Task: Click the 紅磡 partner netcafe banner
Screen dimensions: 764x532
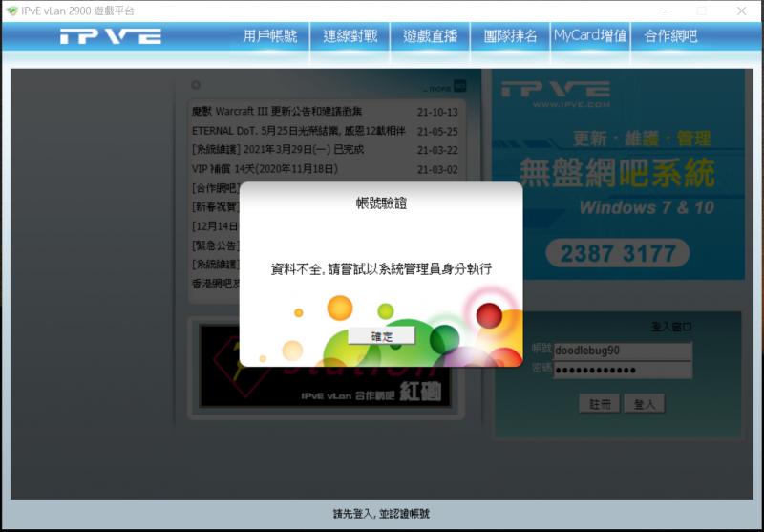Action: click(326, 367)
